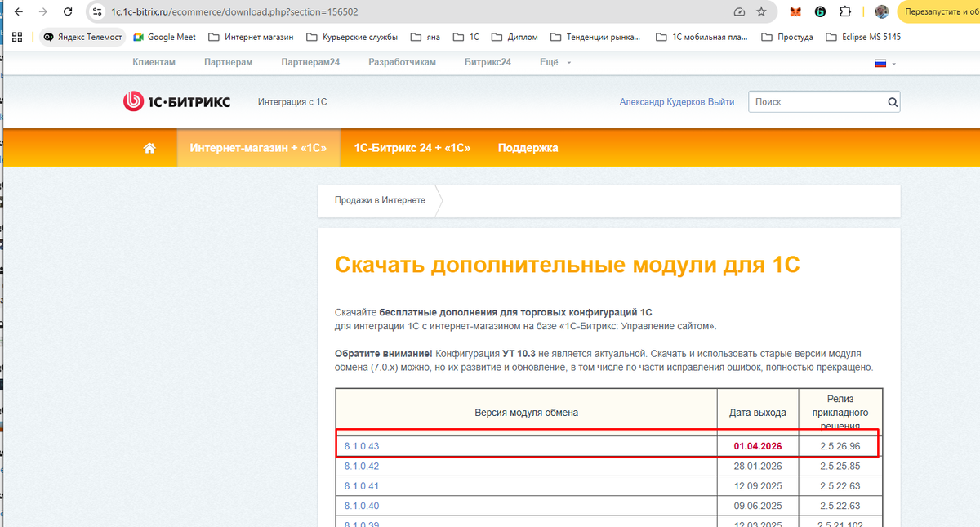The width and height of the screenshot is (980, 527).
Task: Go back to the previous page
Action: click(x=20, y=12)
